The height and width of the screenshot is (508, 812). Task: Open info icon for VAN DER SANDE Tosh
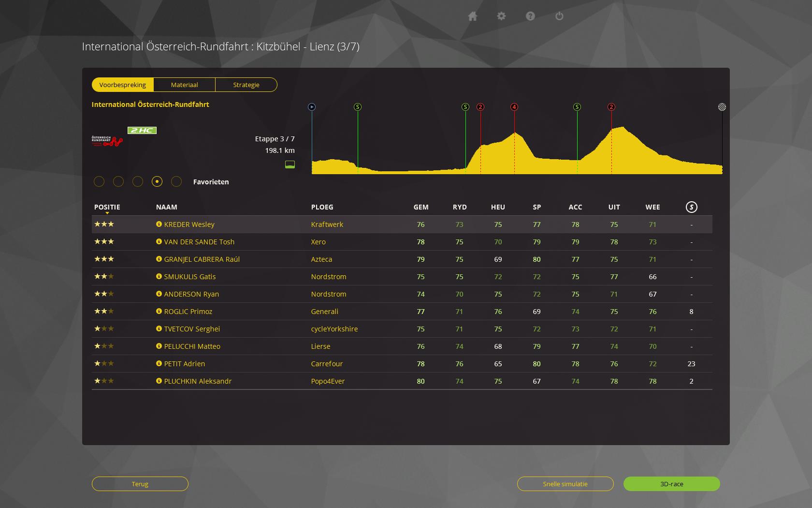pos(159,241)
